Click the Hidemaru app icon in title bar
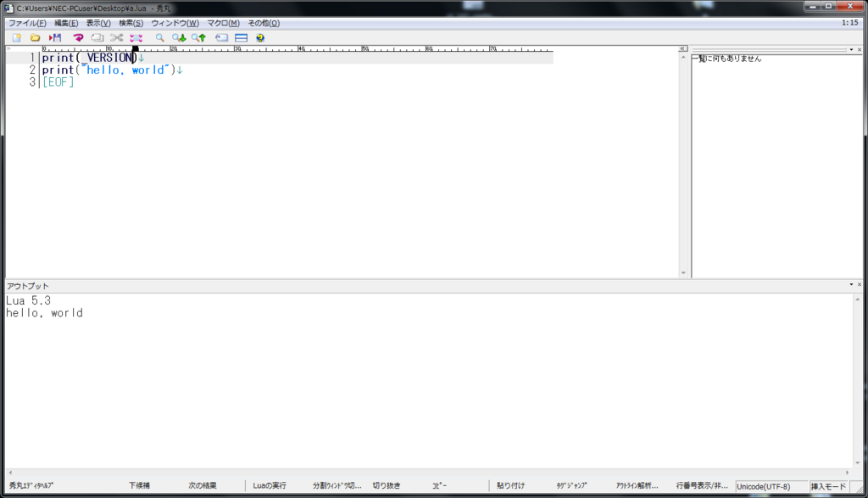The image size is (868, 498). (x=8, y=8)
